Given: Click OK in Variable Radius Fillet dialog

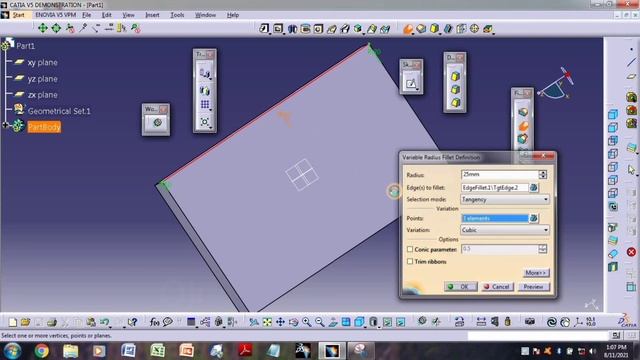Looking at the screenshot, I should click(460, 287).
